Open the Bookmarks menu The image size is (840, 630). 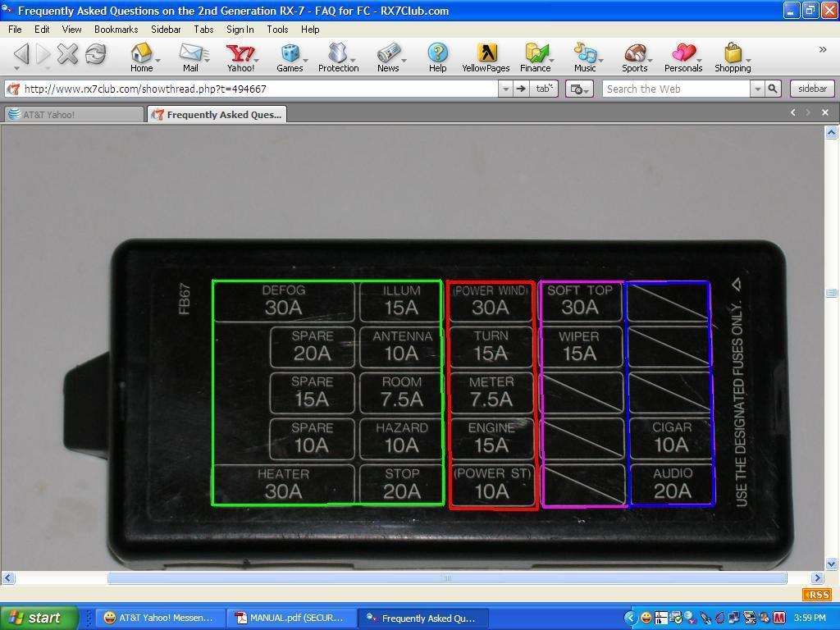[116, 30]
